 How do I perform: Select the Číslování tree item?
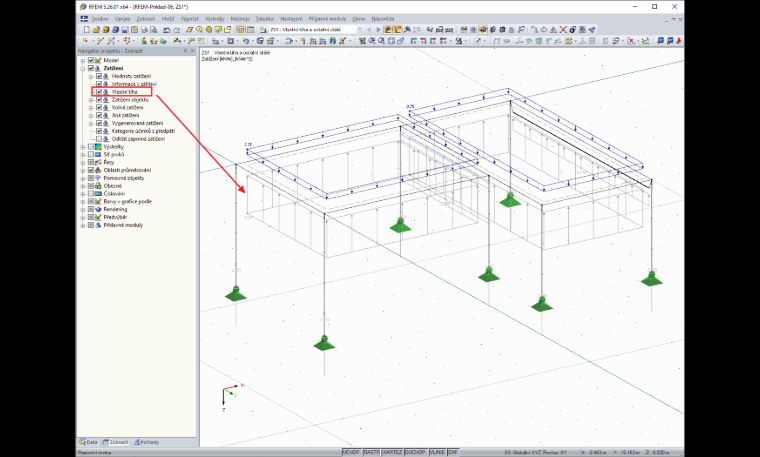pos(114,194)
